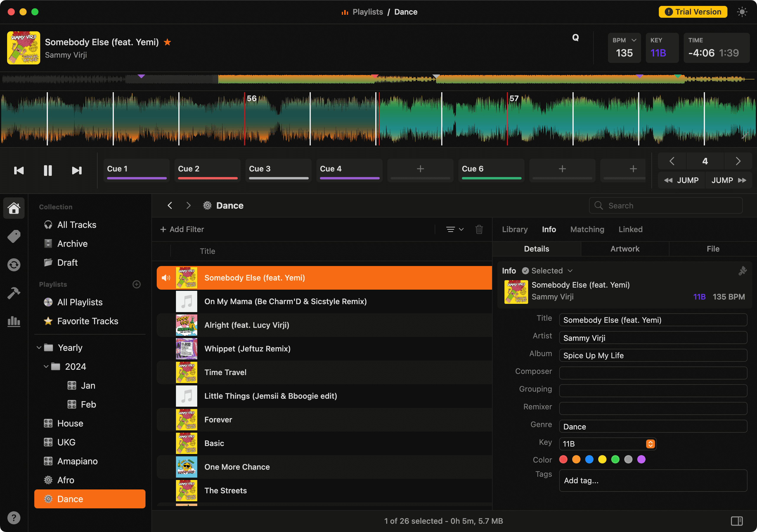The height and width of the screenshot is (532, 757).
Task: Toggle the side panel layout icon in status bar
Action: click(737, 521)
